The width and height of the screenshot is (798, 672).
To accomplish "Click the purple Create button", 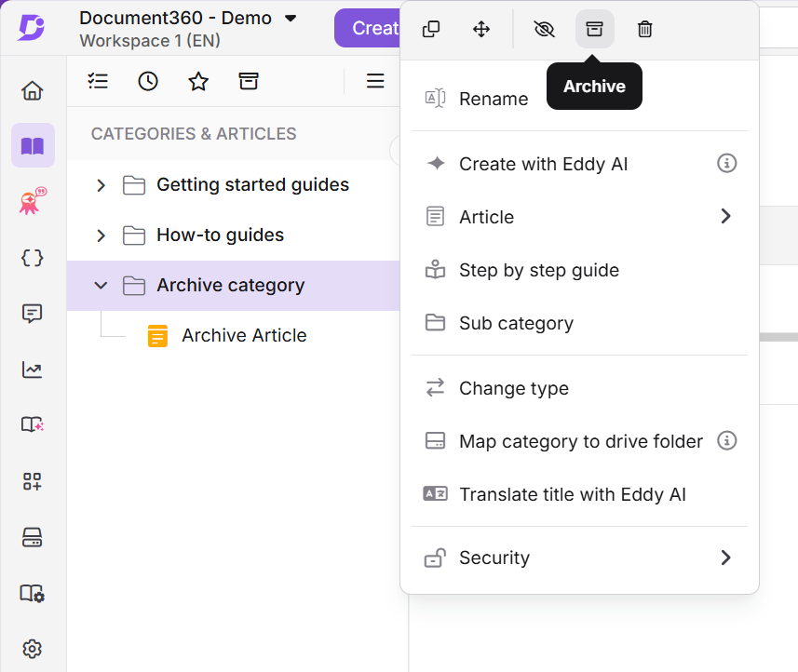I will pos(368,28).
